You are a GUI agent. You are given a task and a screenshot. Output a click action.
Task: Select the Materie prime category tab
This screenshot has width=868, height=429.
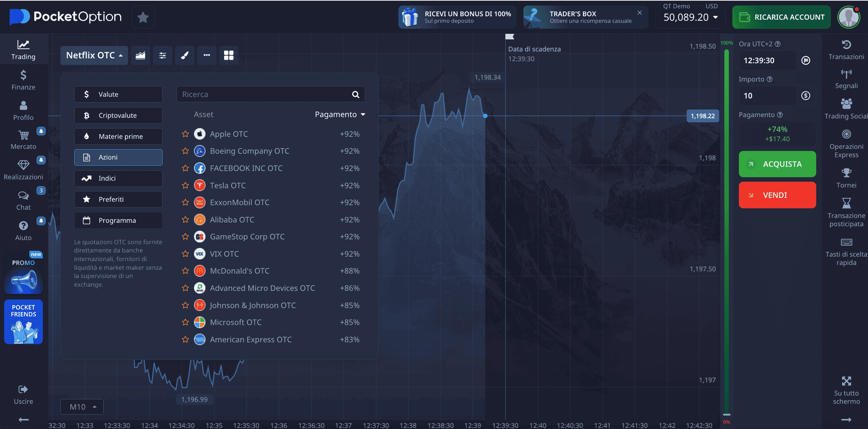click(118, 136)
